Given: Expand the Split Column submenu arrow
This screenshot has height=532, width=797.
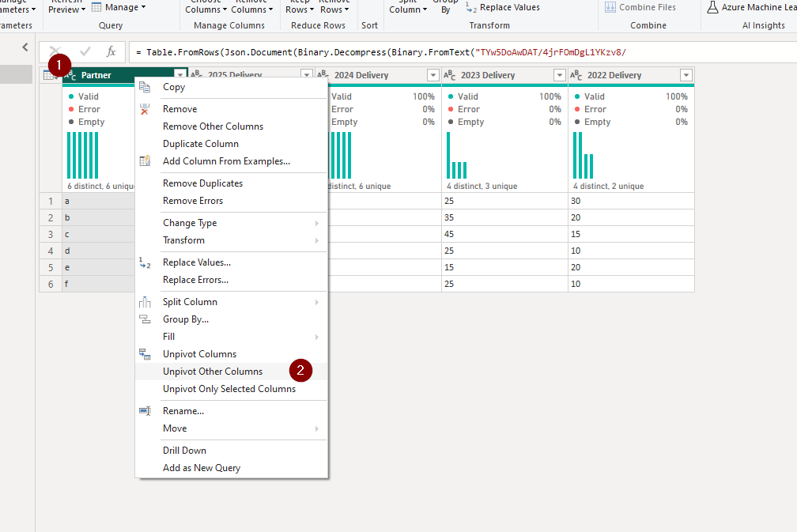Looking at the screenshot, I should click(x=316, y=302).
